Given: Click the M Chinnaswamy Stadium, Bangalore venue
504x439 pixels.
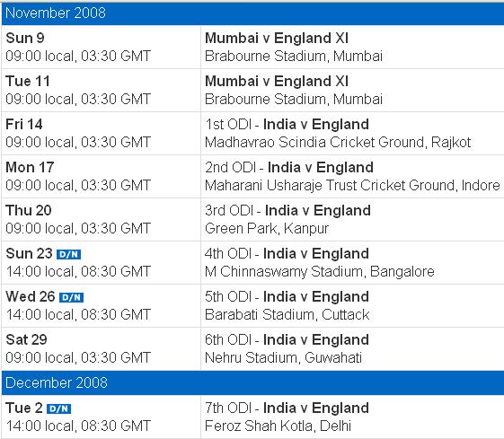Looking at the screenshot, I should click(320, 272).
